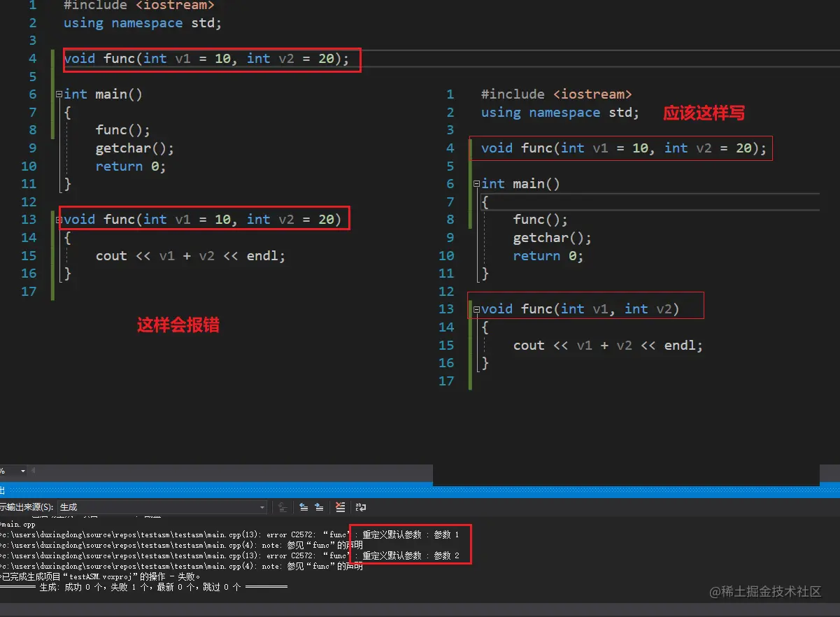Clear all output with the red X icon
The width and height of the screenshot is (840, 617).
coord(340,507)
